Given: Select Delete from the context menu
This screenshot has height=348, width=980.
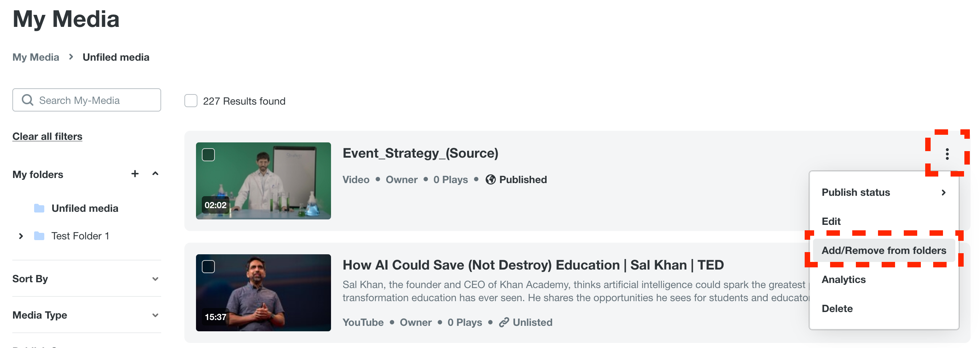Looking at the screenshot, I should [x=837, y=308].
